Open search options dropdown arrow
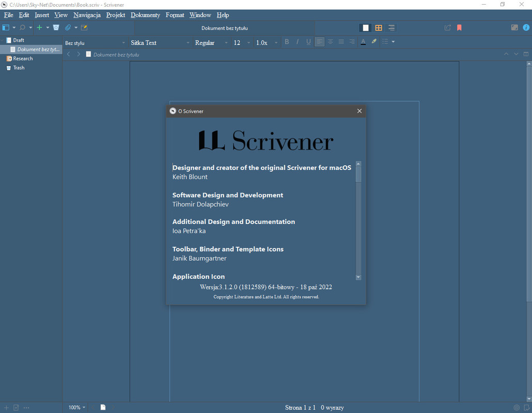This screenshot has width=532, height=413. pos(30,27)
